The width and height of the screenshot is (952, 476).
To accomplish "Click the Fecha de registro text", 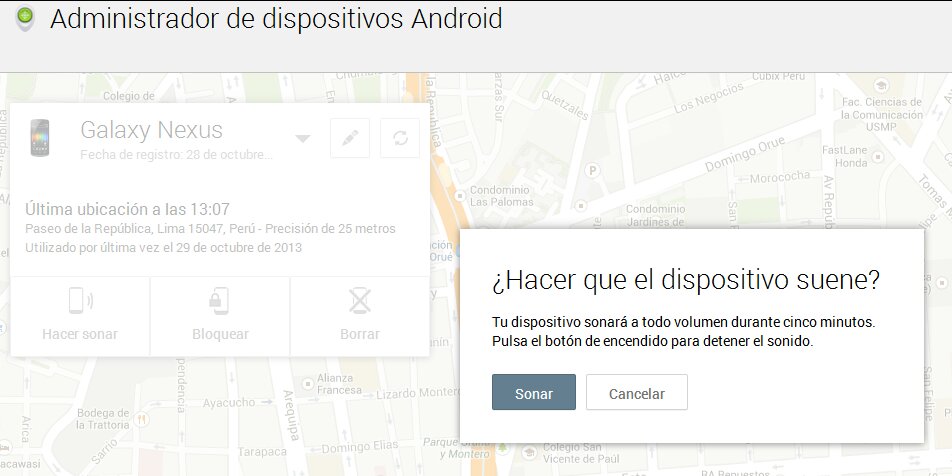I will (176, 155).
